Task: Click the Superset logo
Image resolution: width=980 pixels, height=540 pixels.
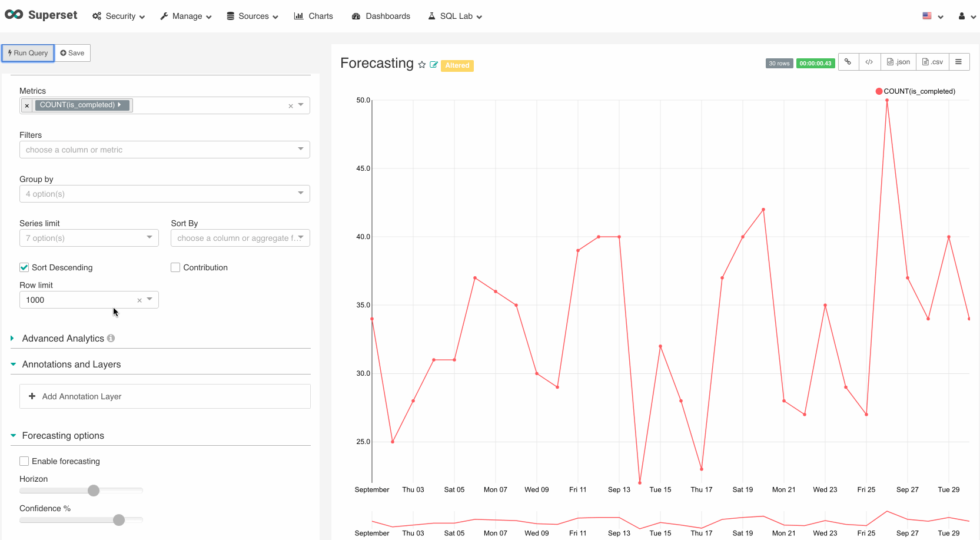Action: pyautogui.click(x=41, y=15)
